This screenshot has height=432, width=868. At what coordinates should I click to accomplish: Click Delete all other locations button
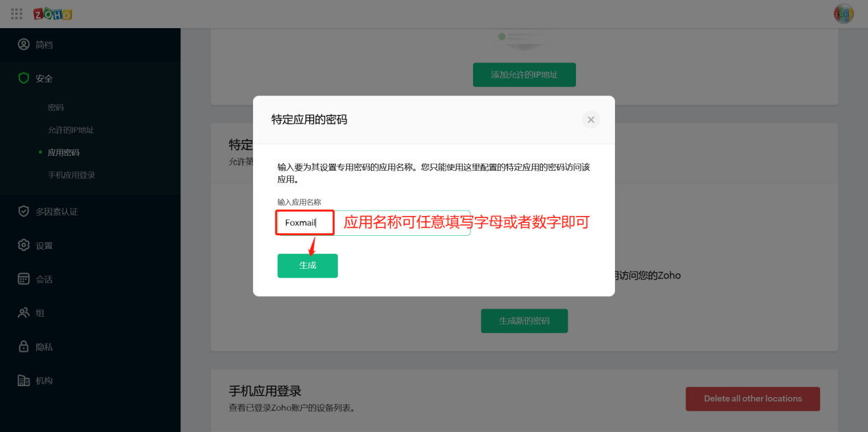(753, 398)
